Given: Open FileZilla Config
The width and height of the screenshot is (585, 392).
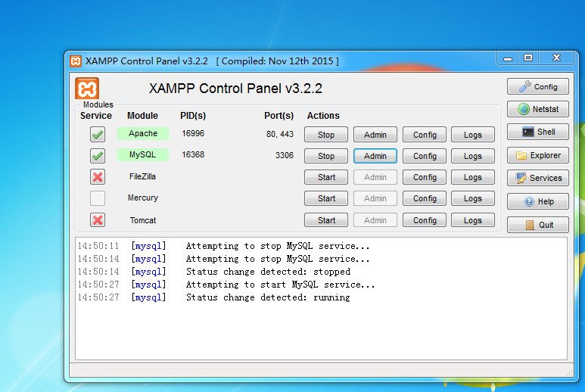Looking at the screenshot, I should 425,177.
